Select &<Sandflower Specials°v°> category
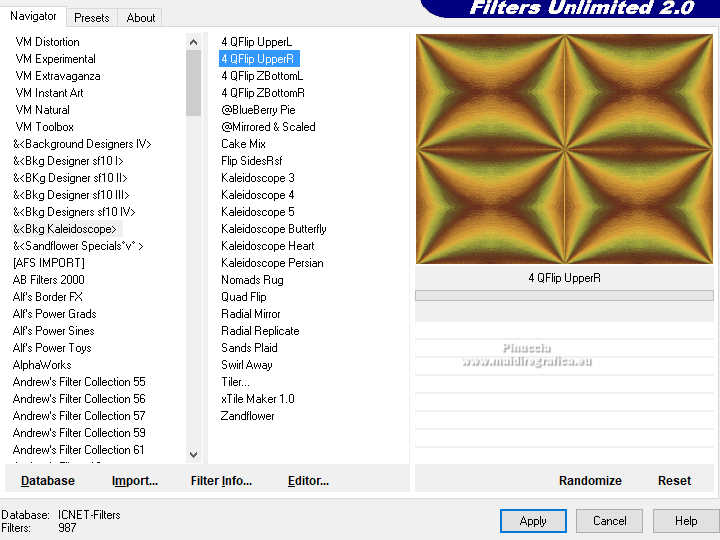Screen dimensions: 720x540 pyautogui.click(x=78, y=246)
